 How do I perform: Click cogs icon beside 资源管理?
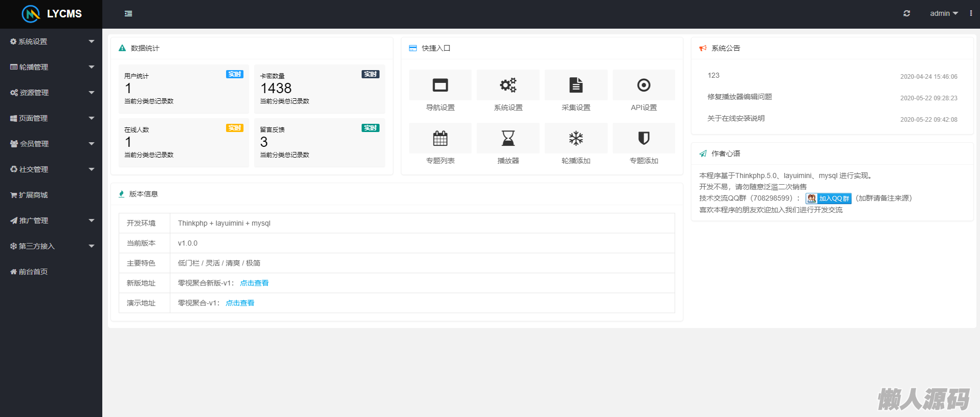[14, 93]
